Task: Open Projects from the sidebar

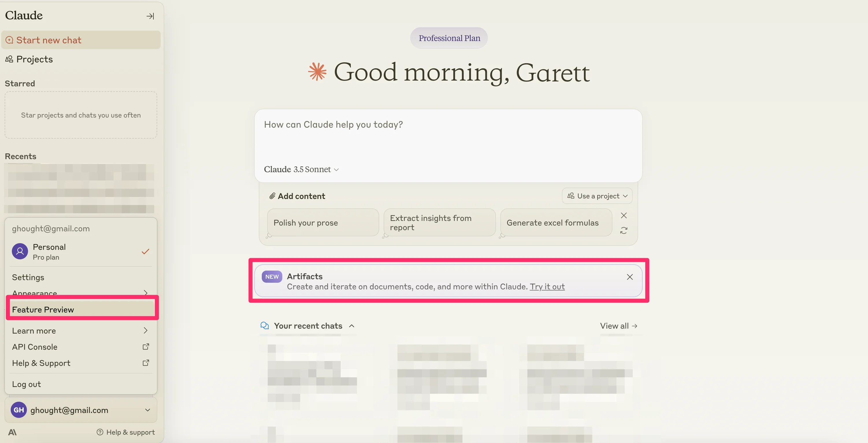Action: [34, 59]
